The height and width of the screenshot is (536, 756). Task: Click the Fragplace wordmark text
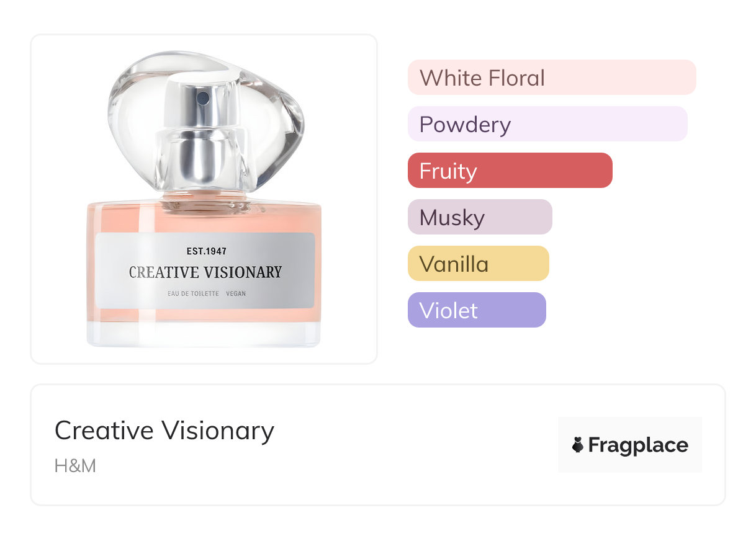click(x=638, y=445)
